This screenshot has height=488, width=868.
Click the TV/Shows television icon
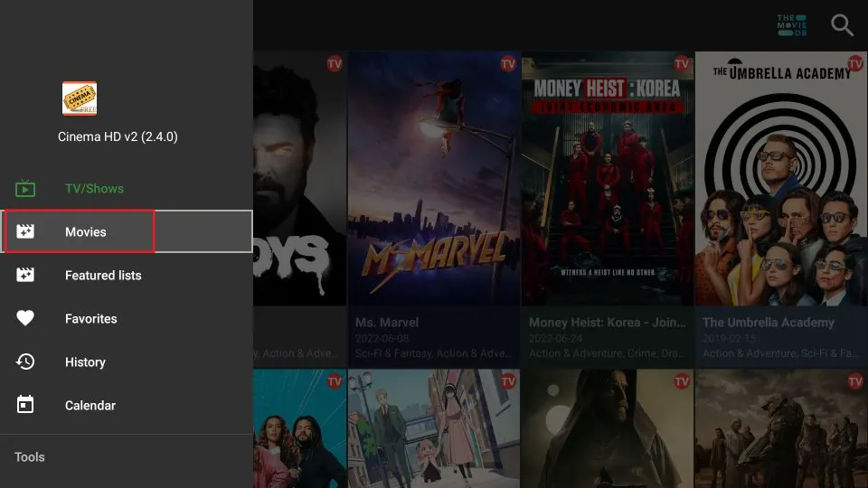[x=25, y=189]
